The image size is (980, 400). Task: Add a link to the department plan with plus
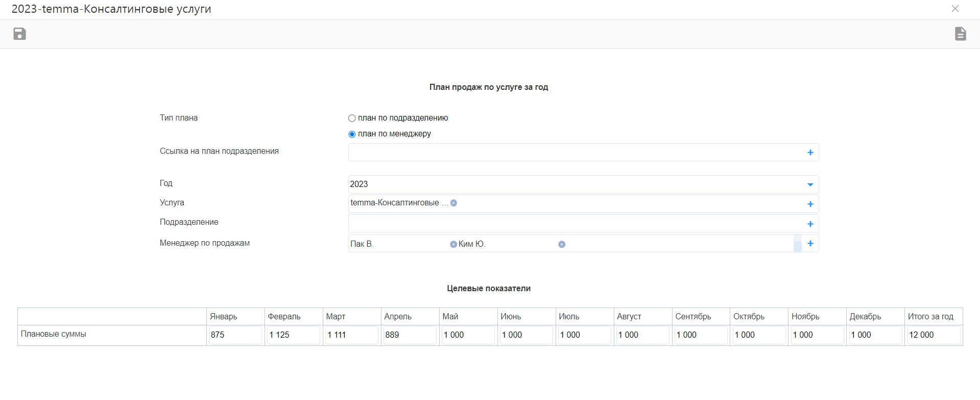(810, 152)
